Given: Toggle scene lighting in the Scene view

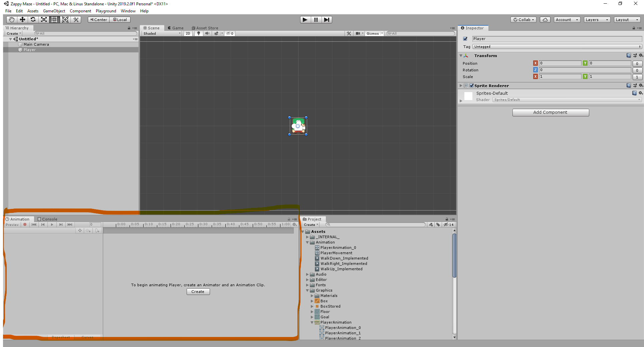Looking at the screenshot, I should [198, 33].
